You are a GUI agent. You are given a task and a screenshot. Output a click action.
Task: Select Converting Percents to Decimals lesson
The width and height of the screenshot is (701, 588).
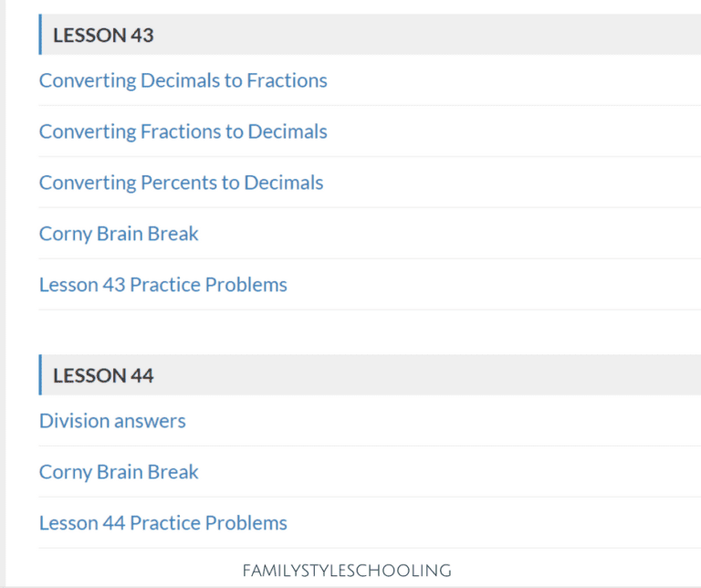coord(181,183)
